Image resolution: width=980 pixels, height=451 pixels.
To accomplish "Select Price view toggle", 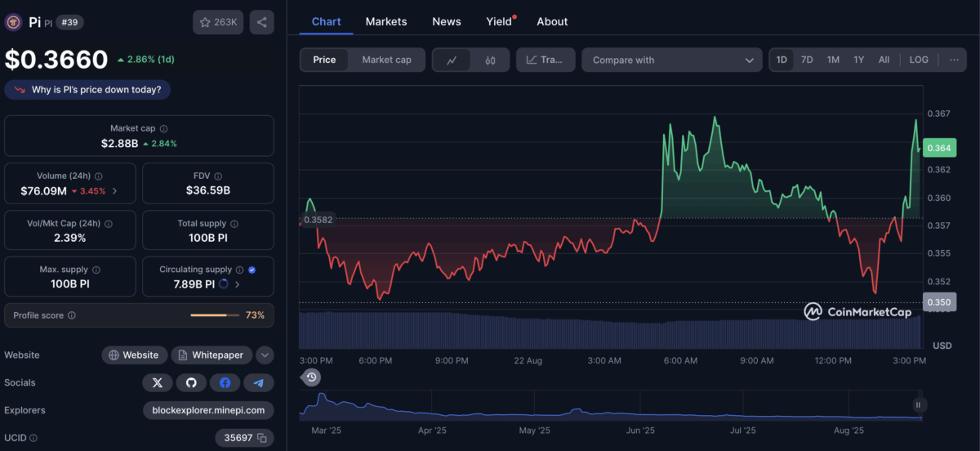I will (324, 60).
